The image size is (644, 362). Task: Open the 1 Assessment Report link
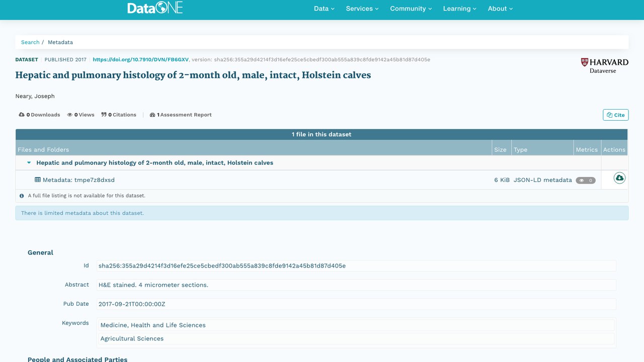(181, 115)
